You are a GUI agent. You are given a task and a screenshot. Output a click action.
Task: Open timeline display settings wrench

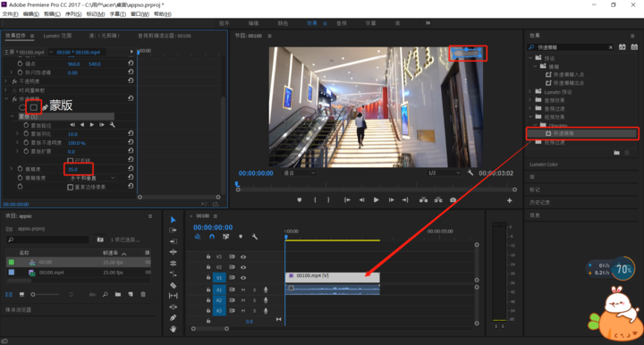pos(255,237)
